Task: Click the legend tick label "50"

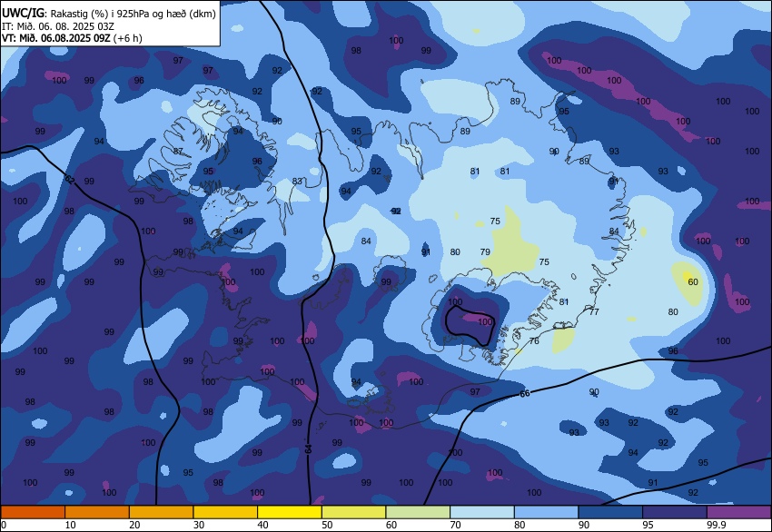Action: pyautogui.click(x=327, y=525)
